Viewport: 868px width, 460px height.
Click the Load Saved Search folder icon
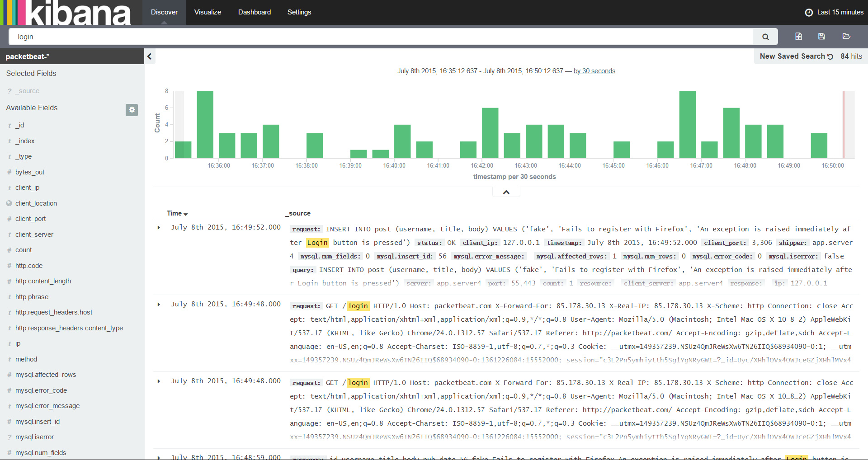pos(846,37)
